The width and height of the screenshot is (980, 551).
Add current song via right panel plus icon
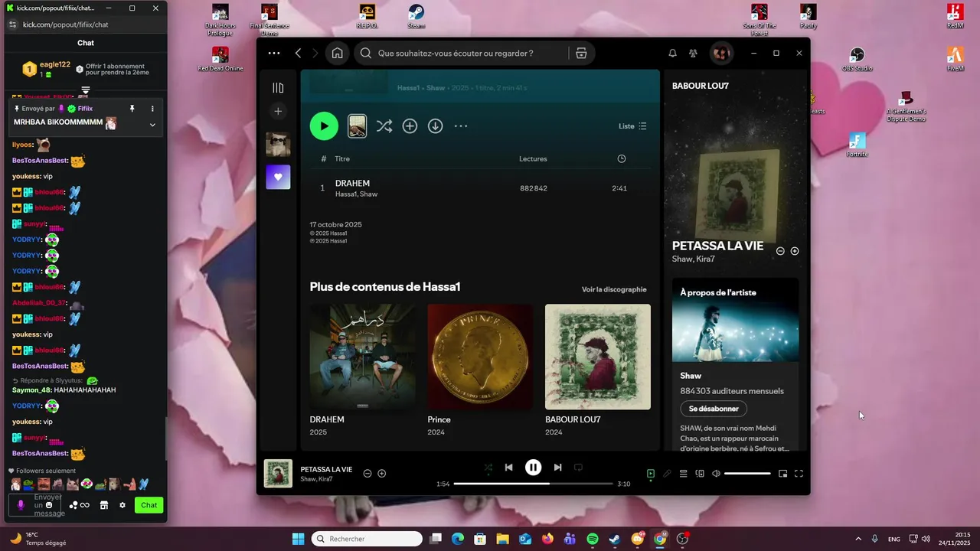(x=795, y=251)
